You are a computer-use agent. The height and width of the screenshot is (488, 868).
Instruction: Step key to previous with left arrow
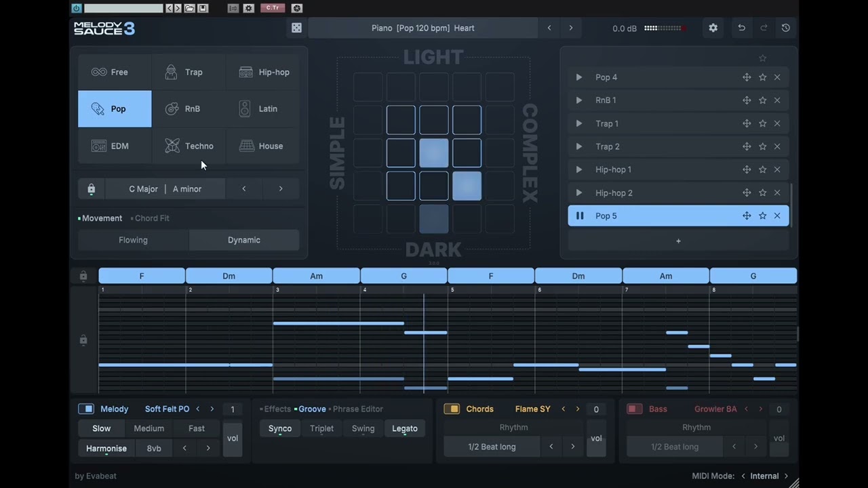pos(244,189)
